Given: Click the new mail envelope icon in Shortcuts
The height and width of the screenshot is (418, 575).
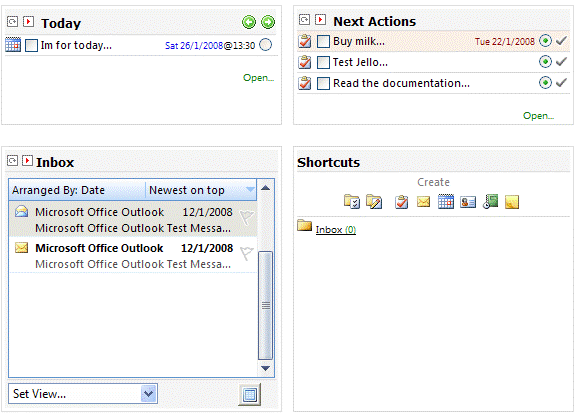Looking at the screenshot, I should [424, 202].
